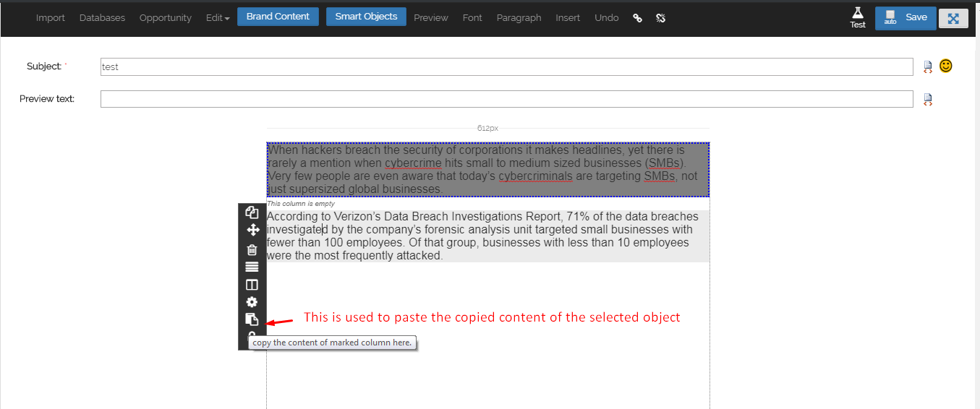Click the remove link broken-chain icon
Image resolution: width=980 pixels, height=409 pixels.
pos(660,18)
